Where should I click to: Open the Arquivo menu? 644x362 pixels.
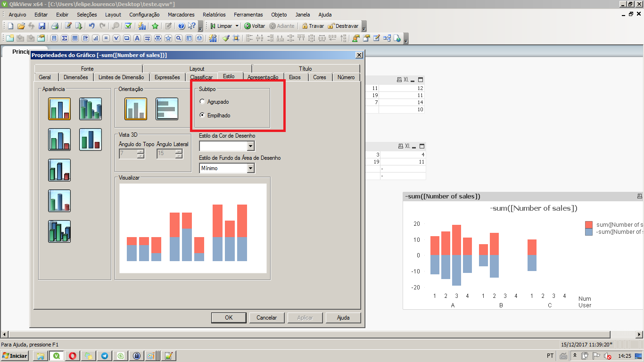(17, 15)
